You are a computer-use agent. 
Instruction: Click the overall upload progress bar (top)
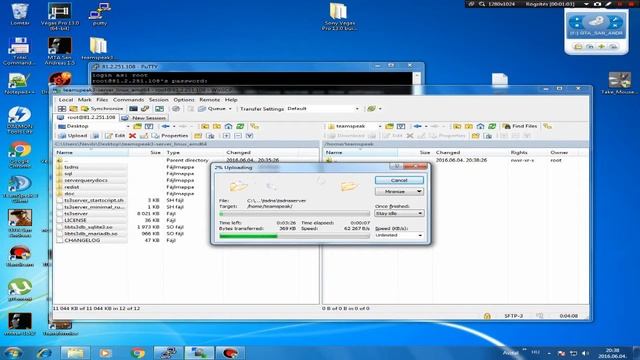pos(294,213)
